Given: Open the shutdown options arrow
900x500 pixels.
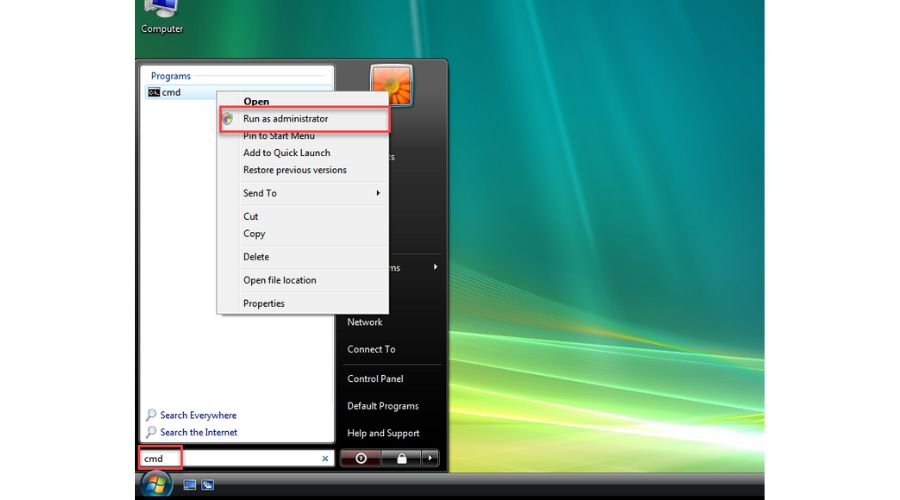Looking at the screenshot, I should pos(430,458).
